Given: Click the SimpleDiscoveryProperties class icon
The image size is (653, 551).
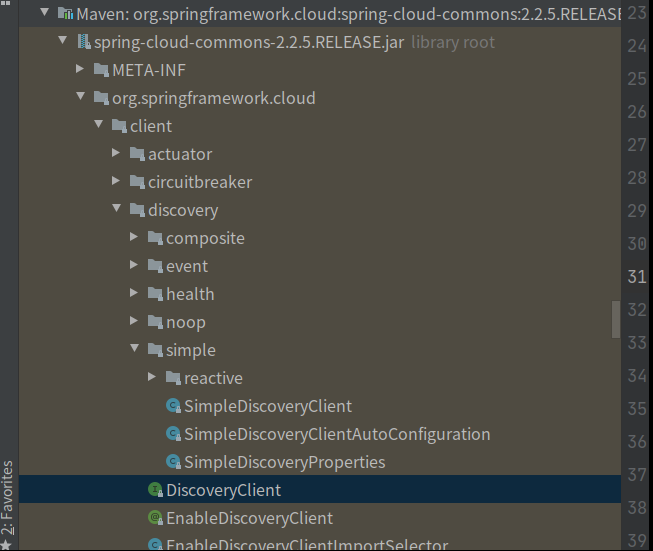Looking at the screenshot, I should pos(173,461).
